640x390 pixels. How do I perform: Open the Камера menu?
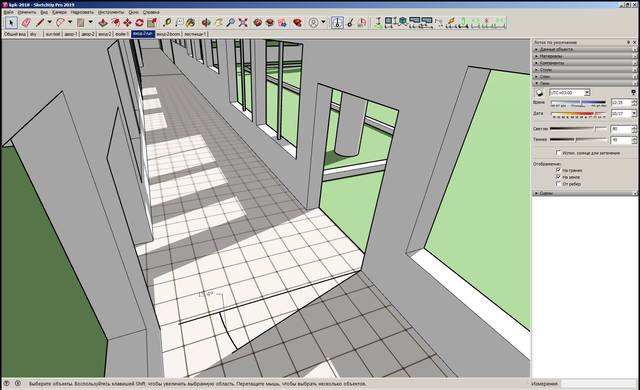coord(59,12)
